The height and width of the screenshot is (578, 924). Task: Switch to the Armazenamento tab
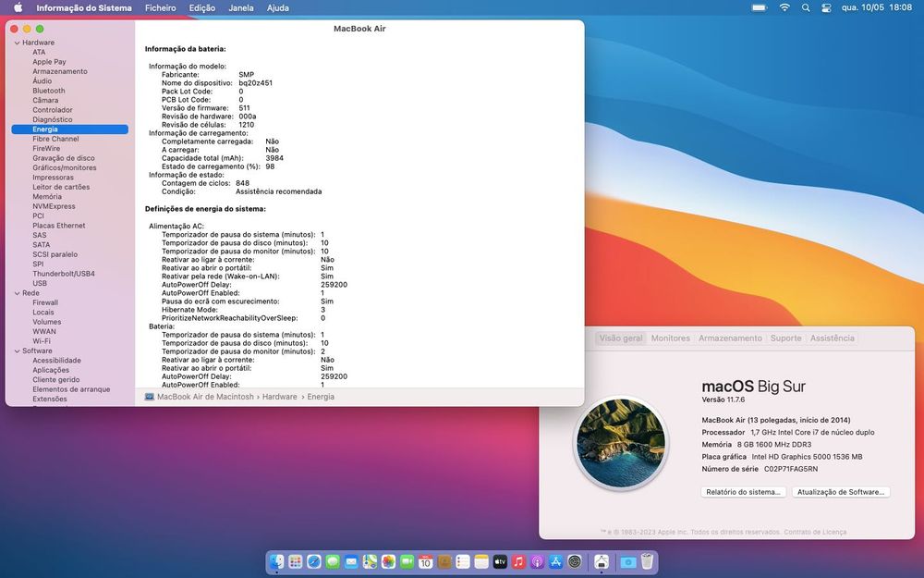tap(730, 338)
